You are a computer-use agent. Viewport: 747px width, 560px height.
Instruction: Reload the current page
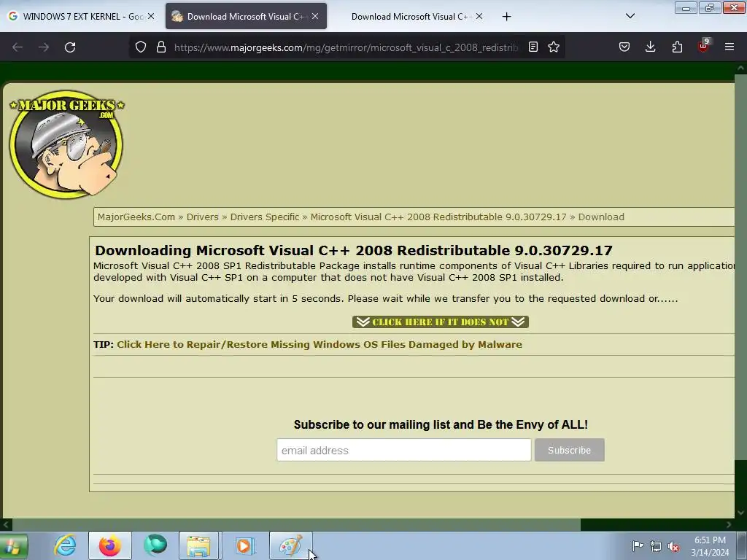70,47
